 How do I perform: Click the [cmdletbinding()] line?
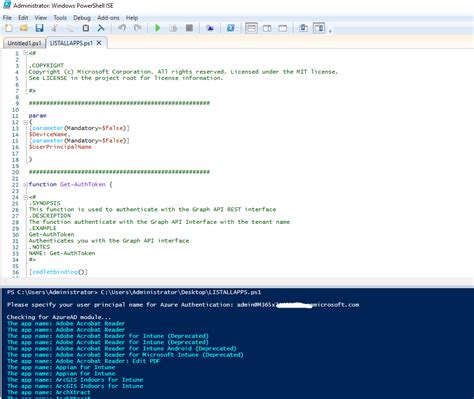[x=58, y=272]
